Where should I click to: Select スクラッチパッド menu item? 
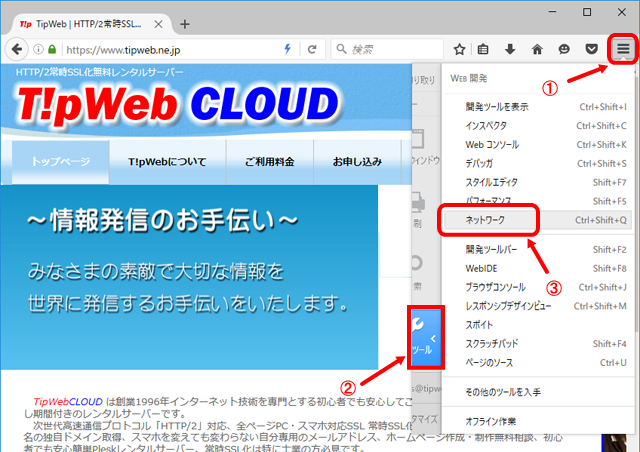(x=538, y=343)
